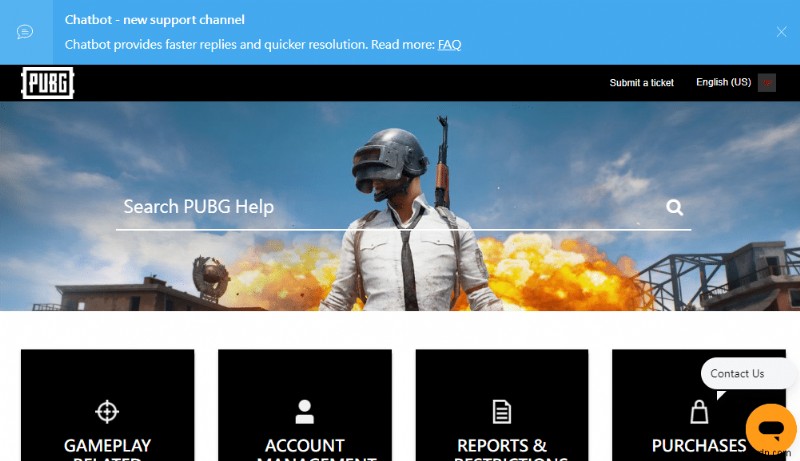Click the shopping bag Purchases icon

(699, 412)
